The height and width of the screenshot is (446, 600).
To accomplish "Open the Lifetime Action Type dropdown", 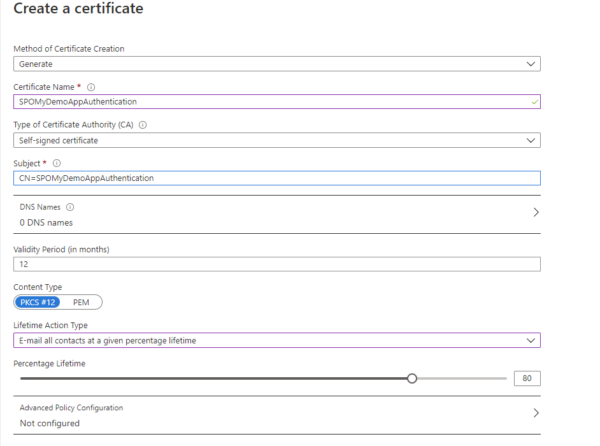I will click(277, 340).
